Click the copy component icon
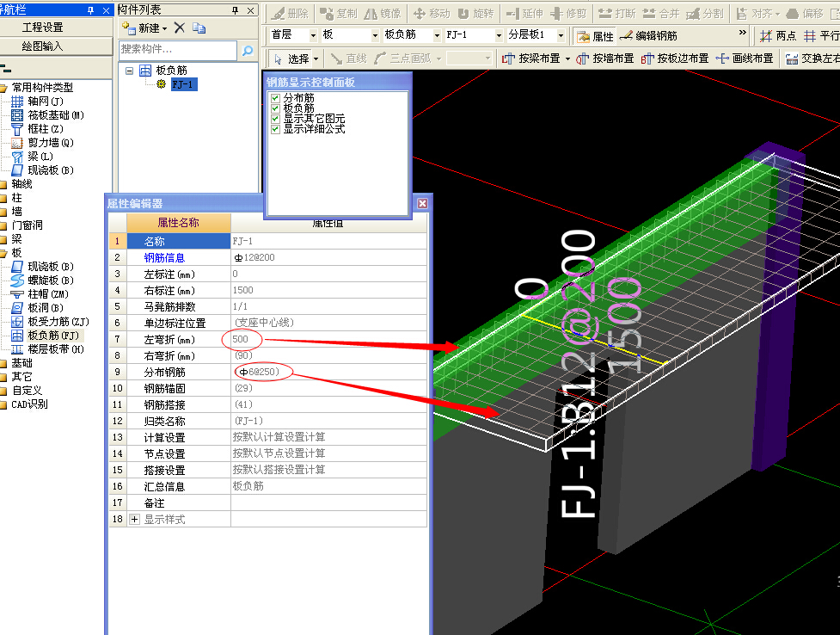 (x=199, y=28)
